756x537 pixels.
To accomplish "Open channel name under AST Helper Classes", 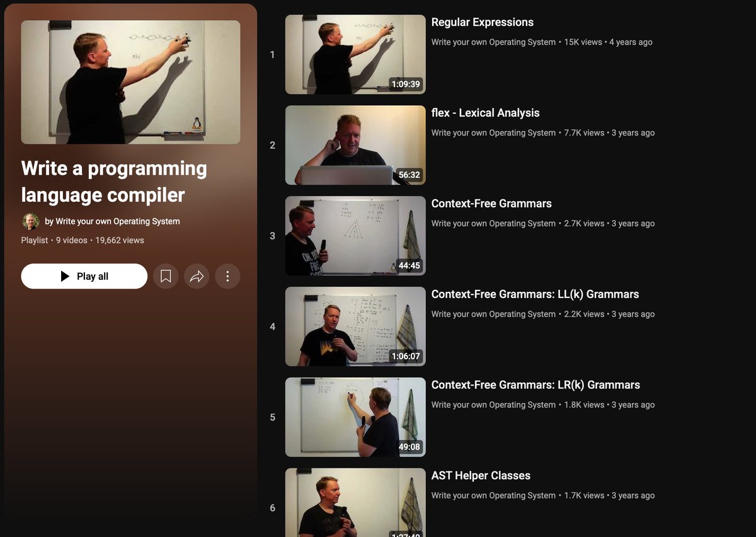I will click(493, 496).
